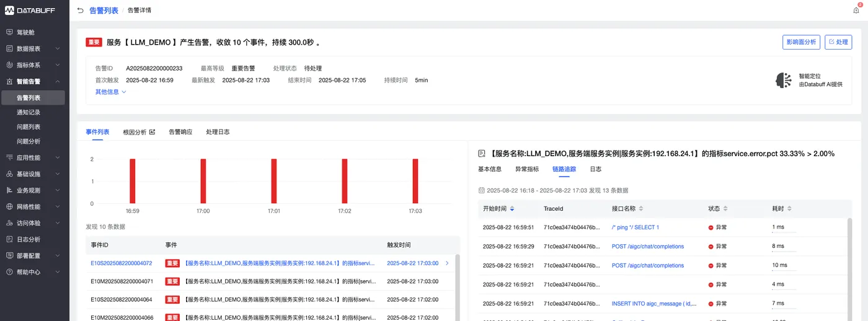Click 基础设施 sidebar icon

[9, 174]
